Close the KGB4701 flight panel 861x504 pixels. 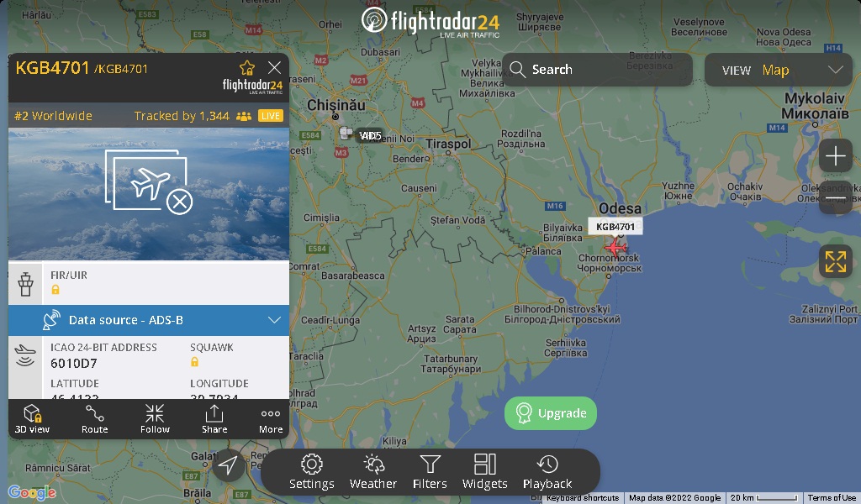tap(275, 67)
